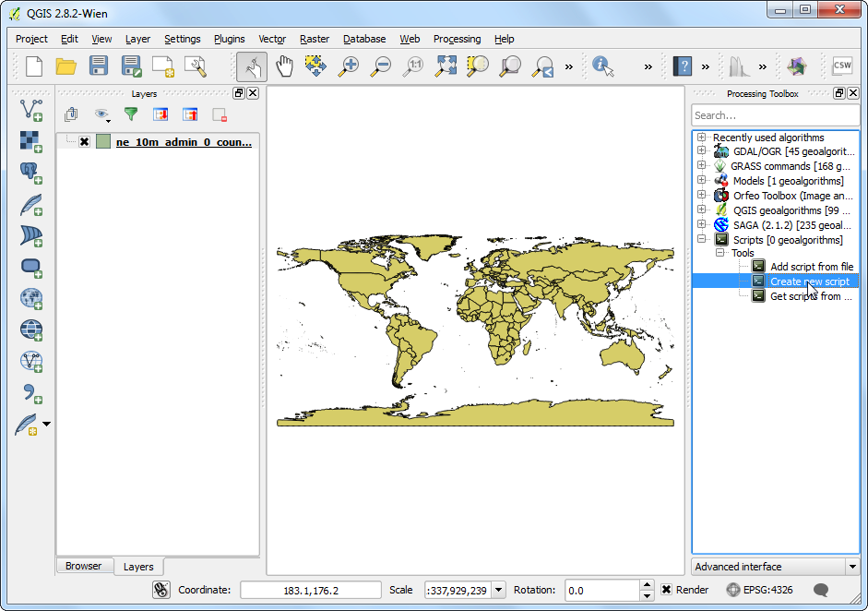
Task: Click Create new script in toolbox
Action: tap(809, 282)
